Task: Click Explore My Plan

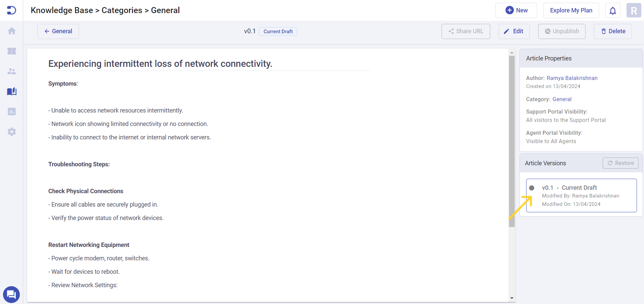Action: (x=571, y=10)
